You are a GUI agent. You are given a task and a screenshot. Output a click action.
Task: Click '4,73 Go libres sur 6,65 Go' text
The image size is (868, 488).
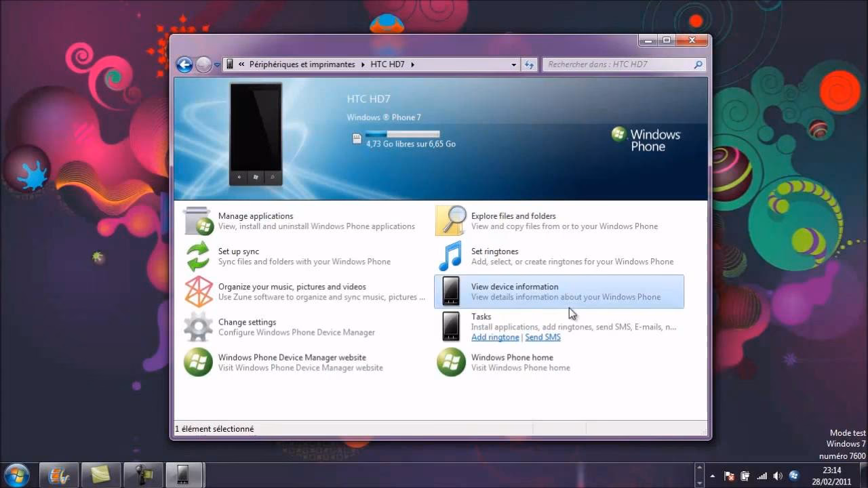pos(410,144)
